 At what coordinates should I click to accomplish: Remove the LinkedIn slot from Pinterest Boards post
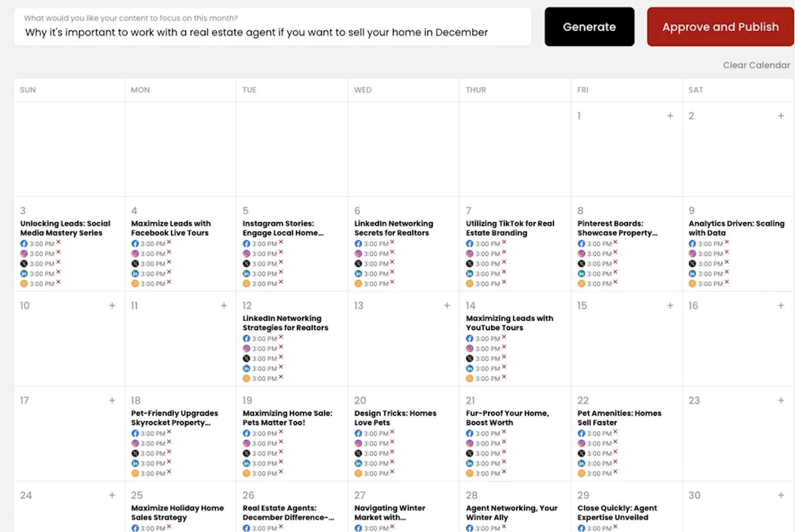616,272
